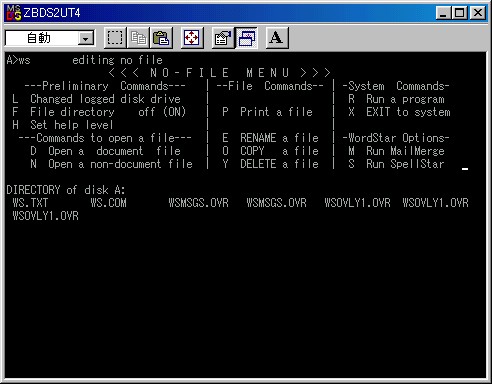Click the WS.COM file name

[x=108, y=203]
